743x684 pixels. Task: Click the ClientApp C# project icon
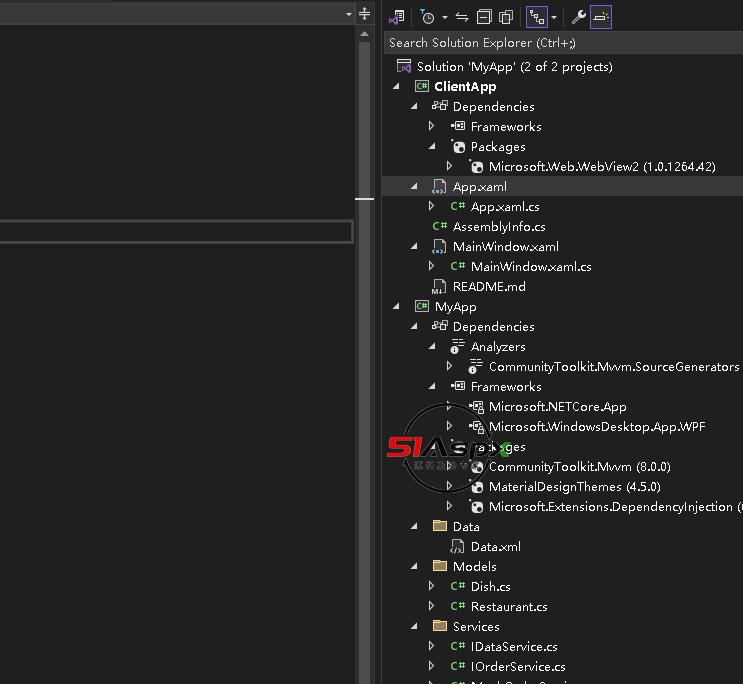coord(422,86)
